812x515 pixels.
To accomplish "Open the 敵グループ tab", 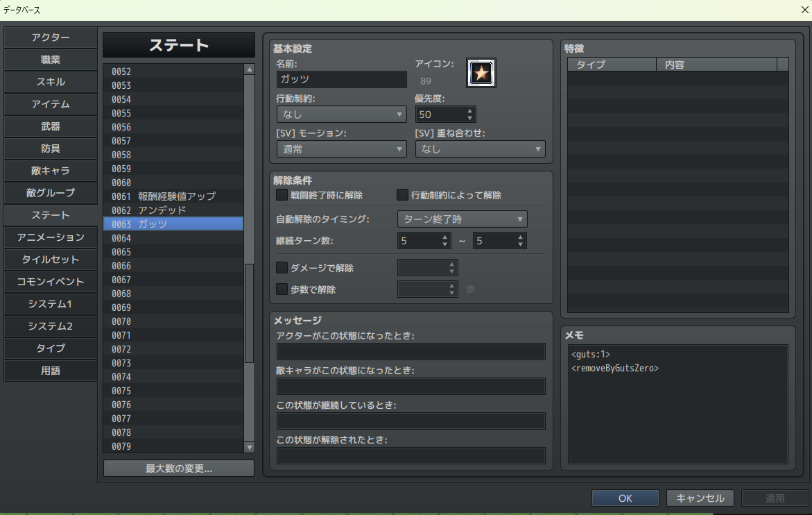I will (x=50, y=193).
